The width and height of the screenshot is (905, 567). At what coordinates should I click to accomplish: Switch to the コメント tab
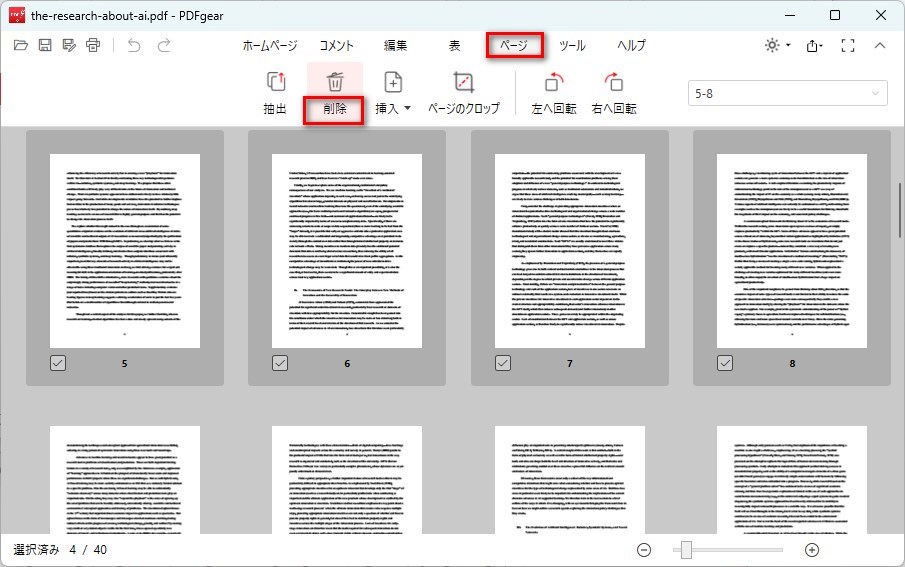pyautogui.click(x=336, y=46)
